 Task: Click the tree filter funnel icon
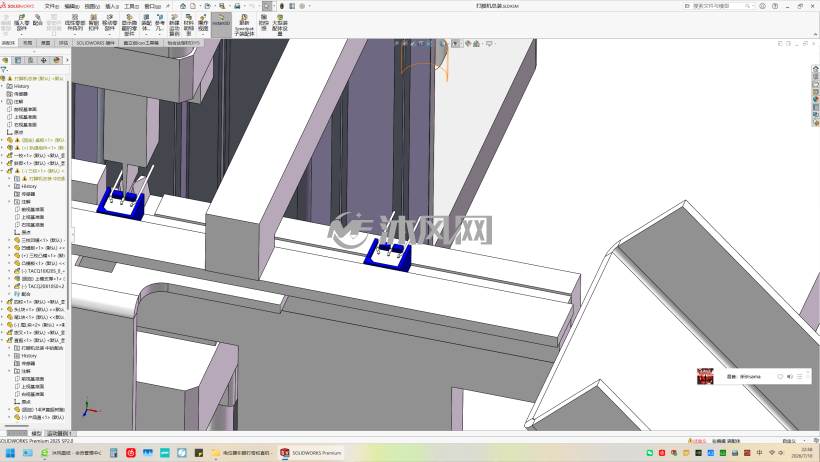coord(4,70)
